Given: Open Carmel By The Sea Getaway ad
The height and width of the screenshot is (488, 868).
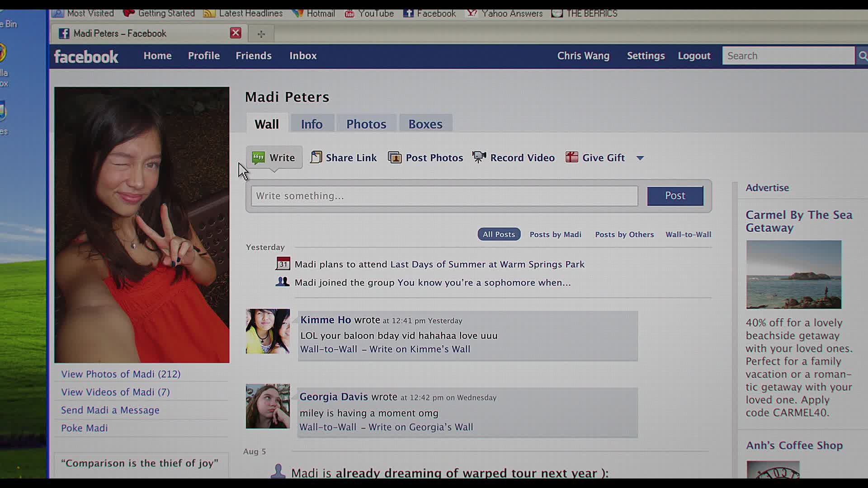Looking at the screenshot, I should (x=799, y=221).
